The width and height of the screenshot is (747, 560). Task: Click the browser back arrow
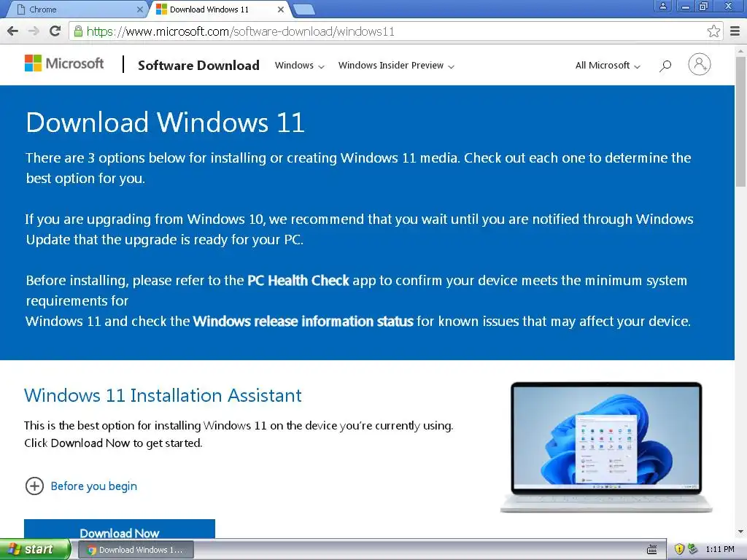(13, 31)
